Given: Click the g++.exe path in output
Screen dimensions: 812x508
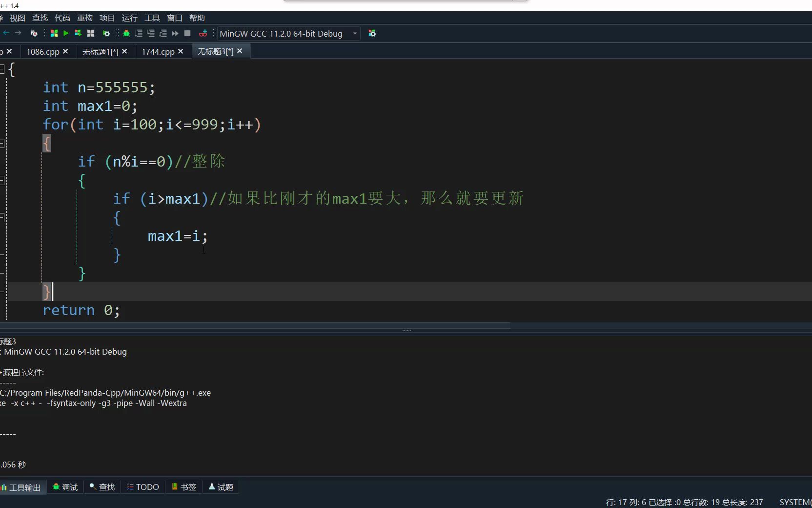Looking at the screenshot, I should (105, 393).
